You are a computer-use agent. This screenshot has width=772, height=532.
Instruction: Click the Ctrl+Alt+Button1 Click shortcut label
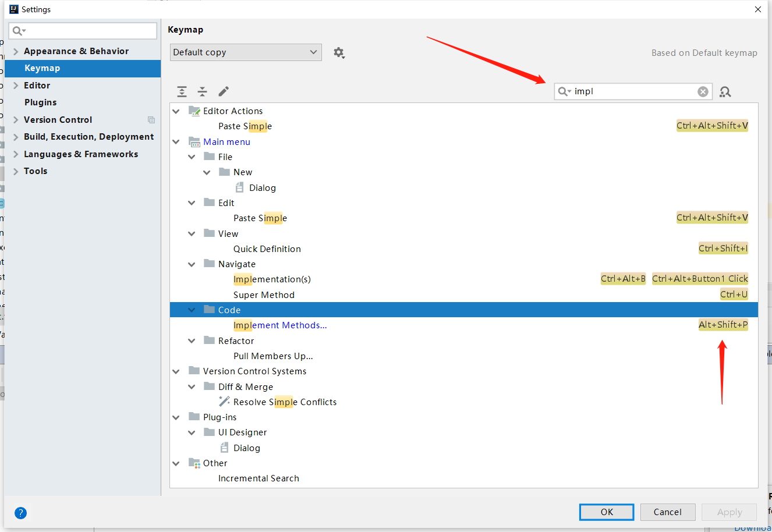point(700,279)
